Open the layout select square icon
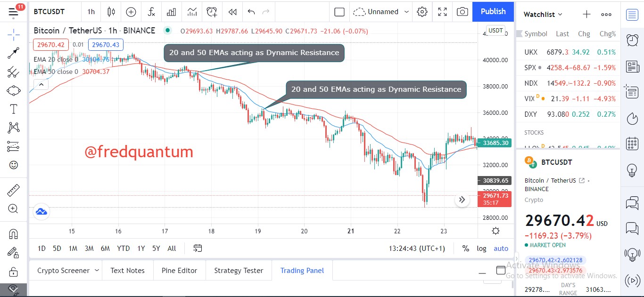 pyautogui.click(x=339, y=12)
